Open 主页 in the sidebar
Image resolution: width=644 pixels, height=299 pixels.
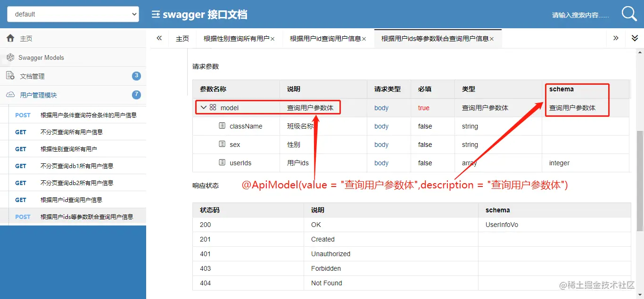point(73,39)
